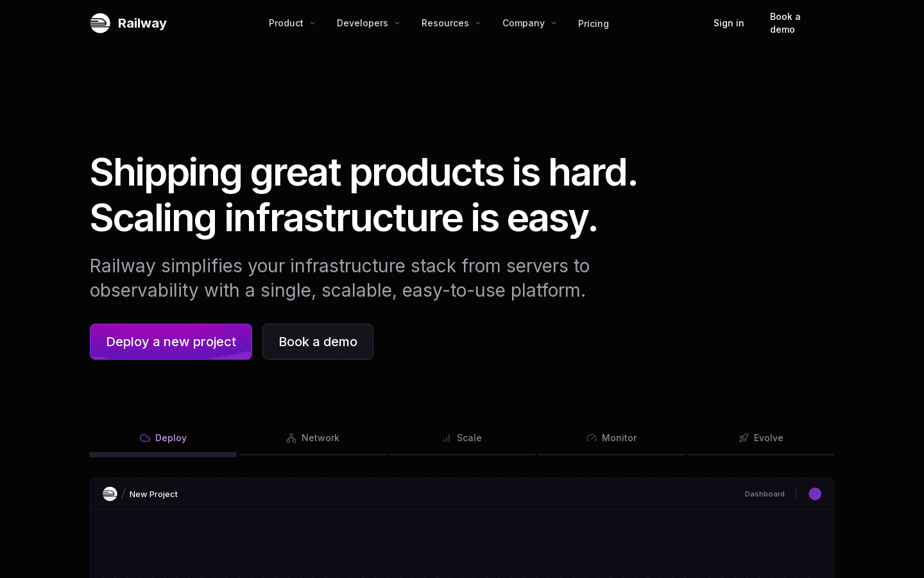Screen dimensions: 924x578
Task: Open the Developers dropdown chevron
Action: coord(397,23)
